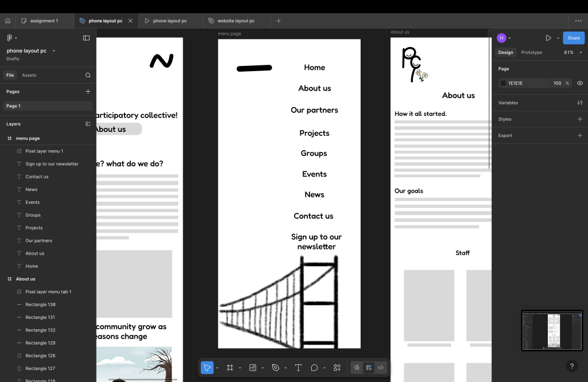This screenshot has height=382, width=588.
Task: Toggle the left sidebar panel
Action: tap(86, 38)
